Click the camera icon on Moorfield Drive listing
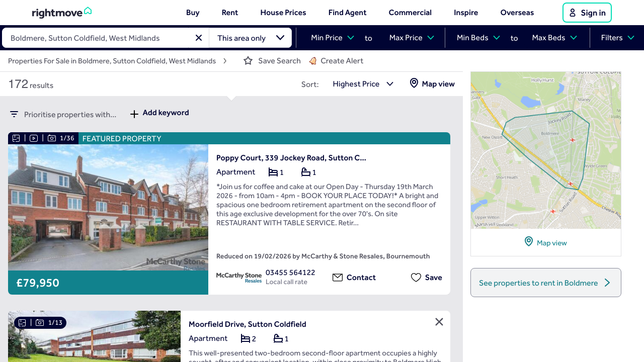Image resolution: width=644 pixels, height=362 pixels. tap(40, 323)
